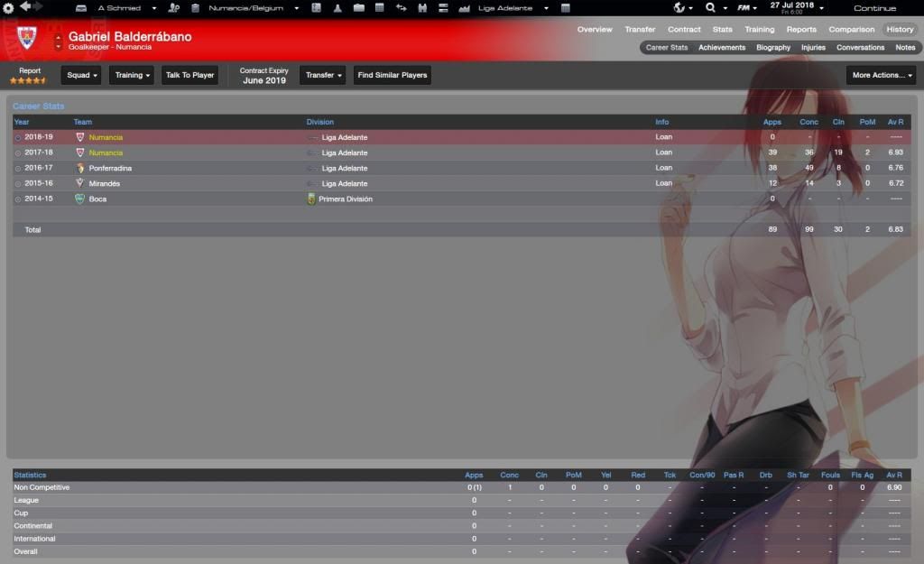
Task: Click the Numancia badge in the 2018-19 row
Action: [x=80, y=137]
